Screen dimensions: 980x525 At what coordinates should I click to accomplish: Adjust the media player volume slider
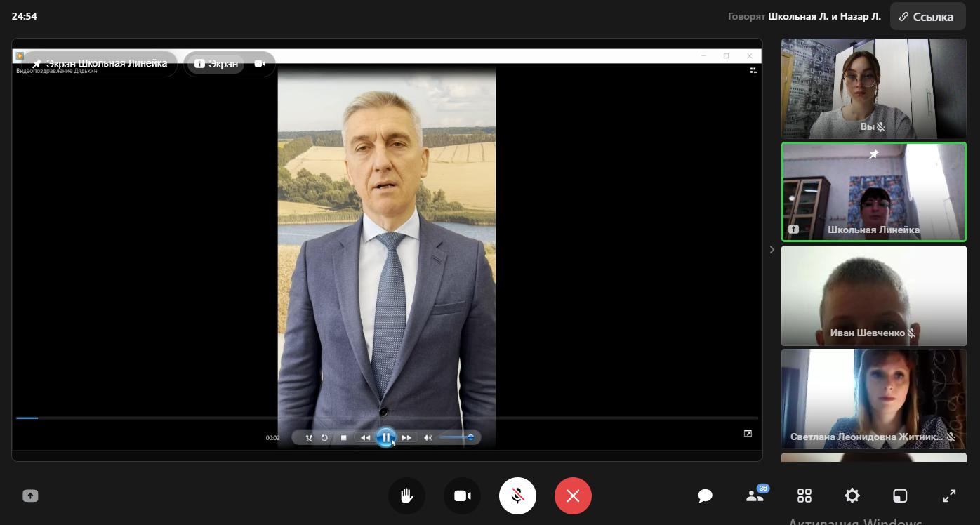click(457, 437)
